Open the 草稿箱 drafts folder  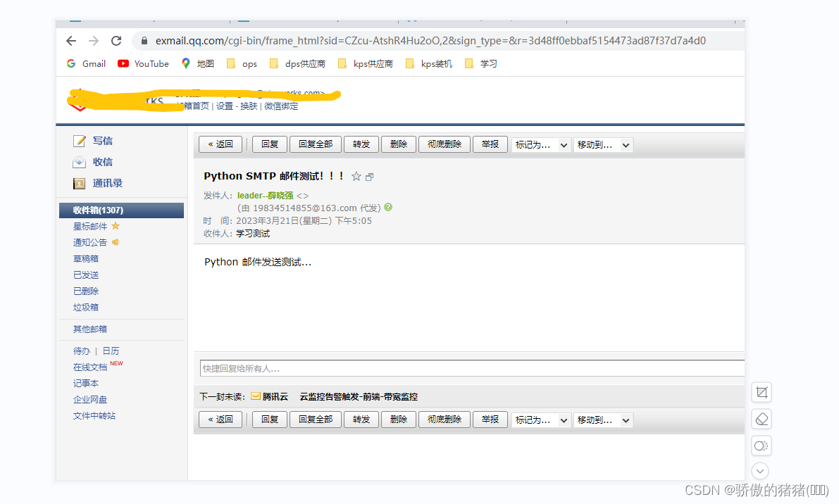point(86,258)
